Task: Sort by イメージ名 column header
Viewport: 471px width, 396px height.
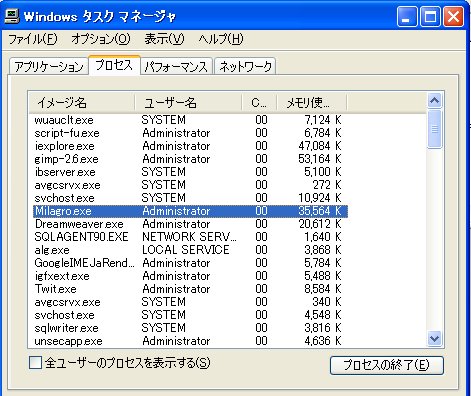Action: tap(82, 102)
